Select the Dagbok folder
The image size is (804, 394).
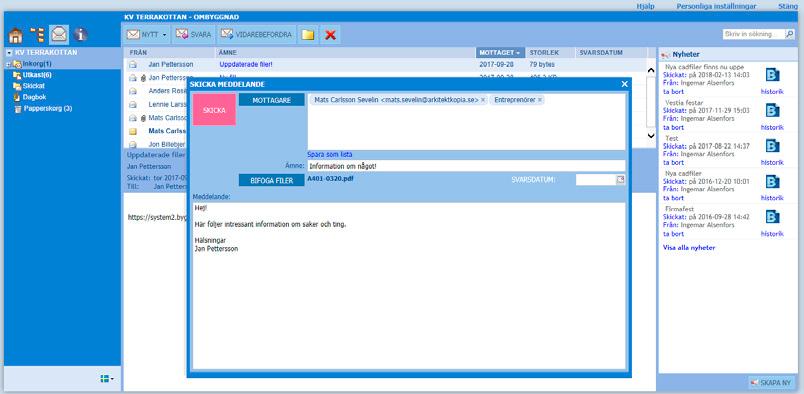pos(34,97)
